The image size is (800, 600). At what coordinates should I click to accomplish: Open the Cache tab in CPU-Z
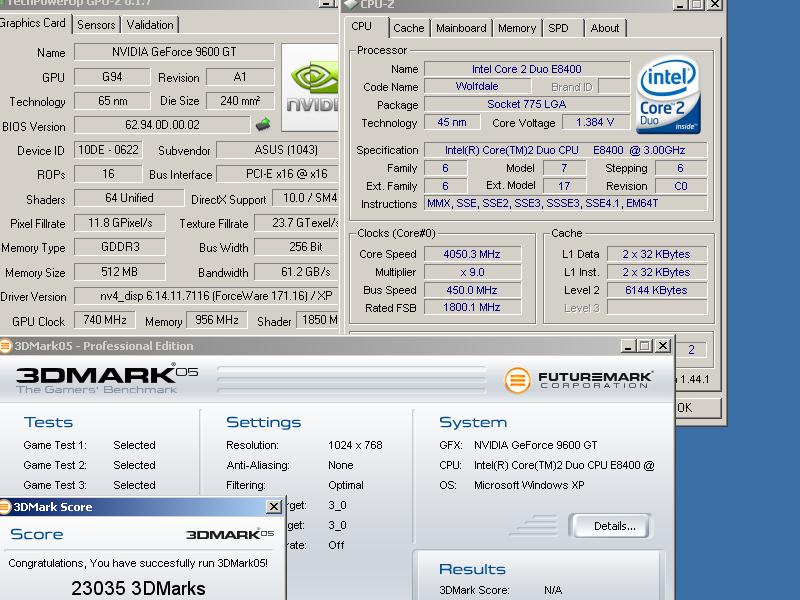click(x=409, y=28)
